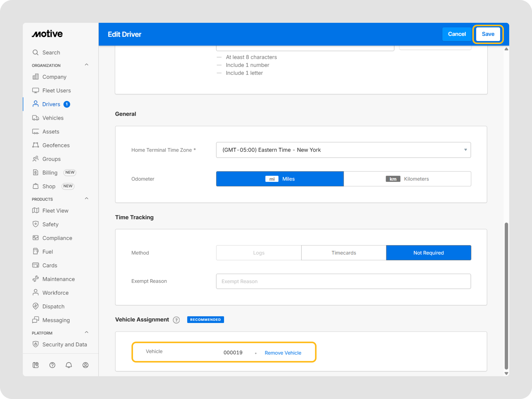
Task: Click the map book icon at sidebar bottom
Action: tap(36, 365)
